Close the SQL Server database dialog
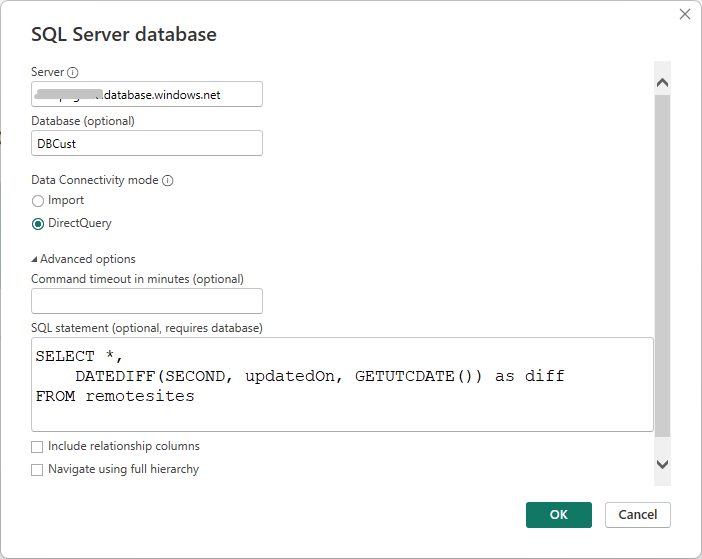Screen dimensions: 702x559 pyautogui.click(x=685, y=14)
